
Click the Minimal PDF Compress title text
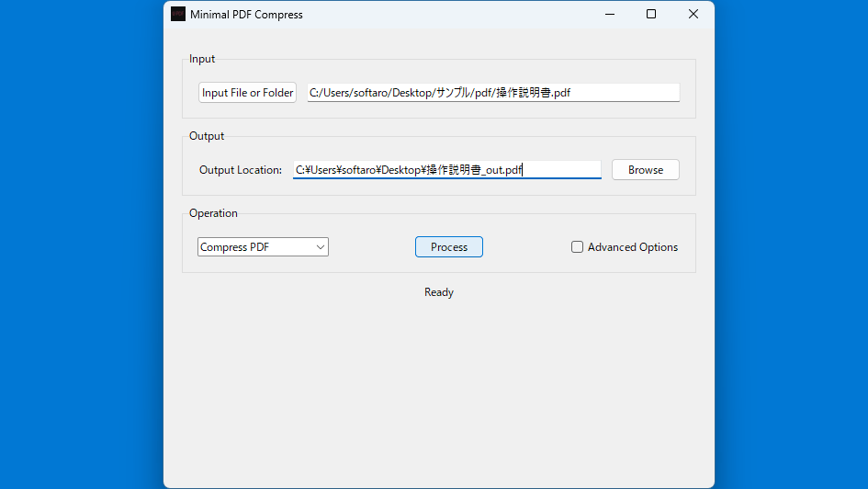point(246,15)
